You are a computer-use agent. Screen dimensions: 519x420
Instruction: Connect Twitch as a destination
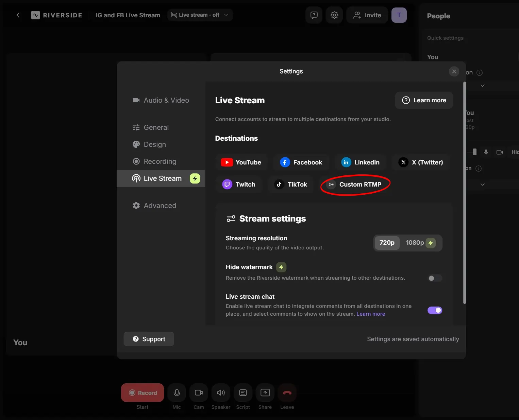pos(239,185)
